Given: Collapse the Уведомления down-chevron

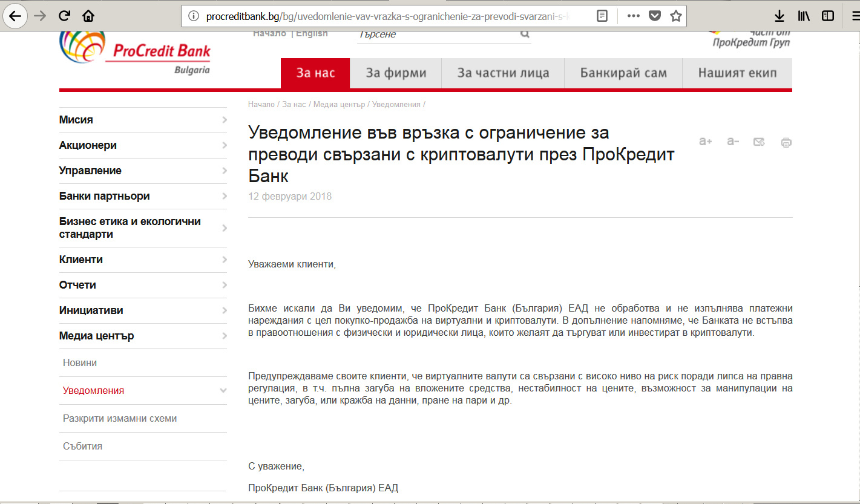Looking at the screenshot, I should click(x=223, y=390).
